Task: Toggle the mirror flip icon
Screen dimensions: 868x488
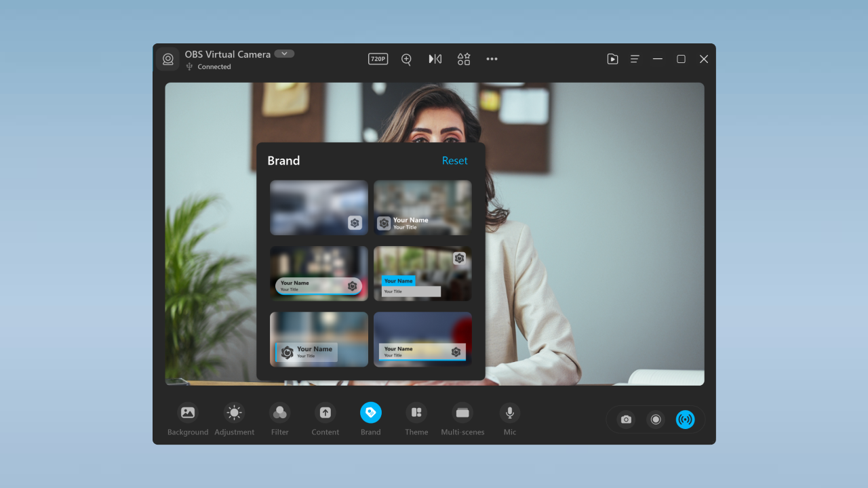Action: pos(435,59)
